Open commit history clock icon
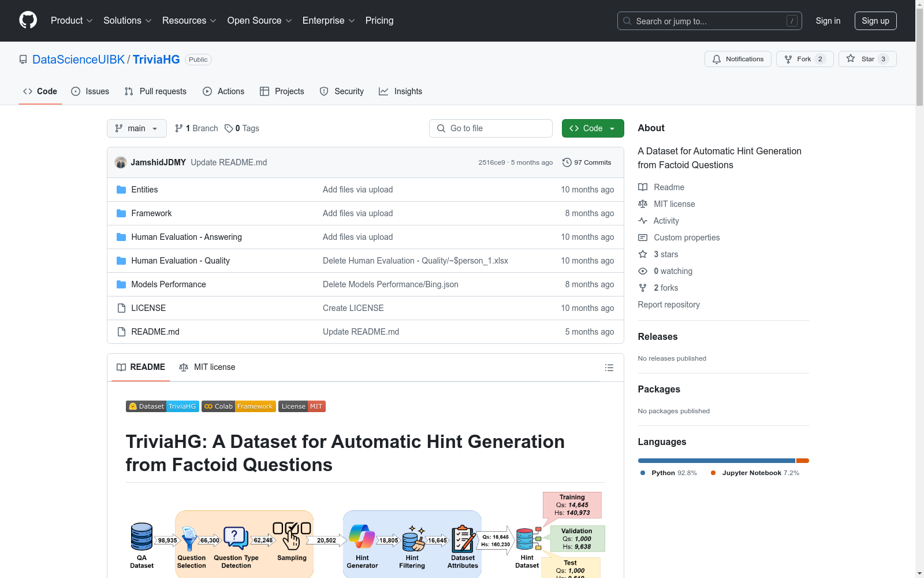The width and height of the screenshot is (924, 578). (x=567, y=162)
